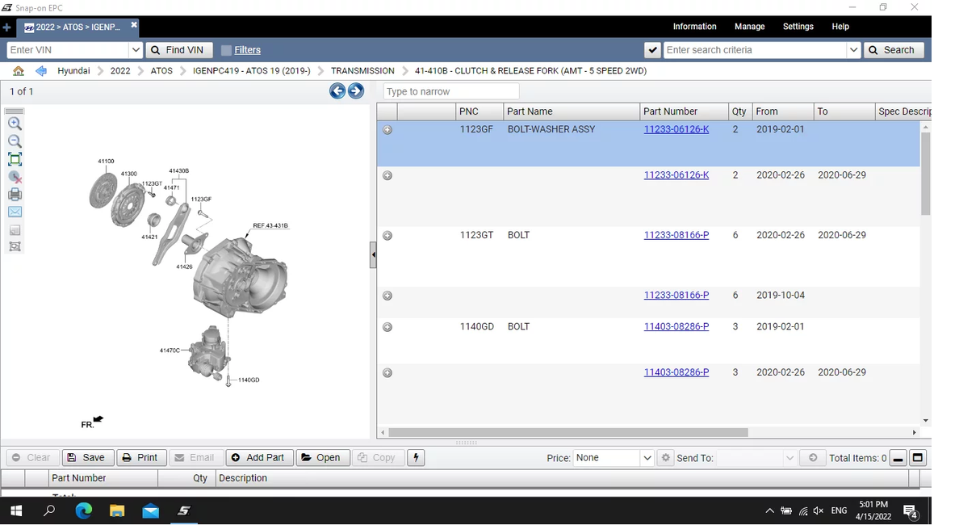This screenshot has height=525, width=980.
Task: Toggle the checkmark beside the search criteria field
Action: tap(653, 50)
